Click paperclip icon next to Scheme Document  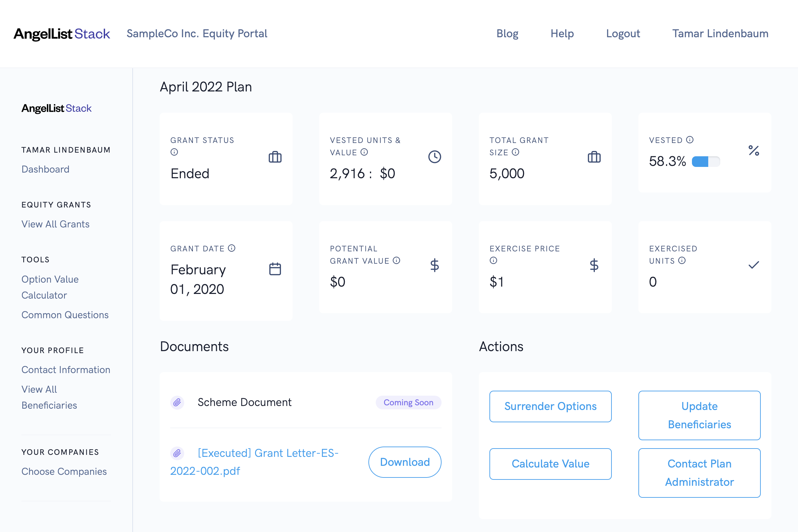[177, 402]
